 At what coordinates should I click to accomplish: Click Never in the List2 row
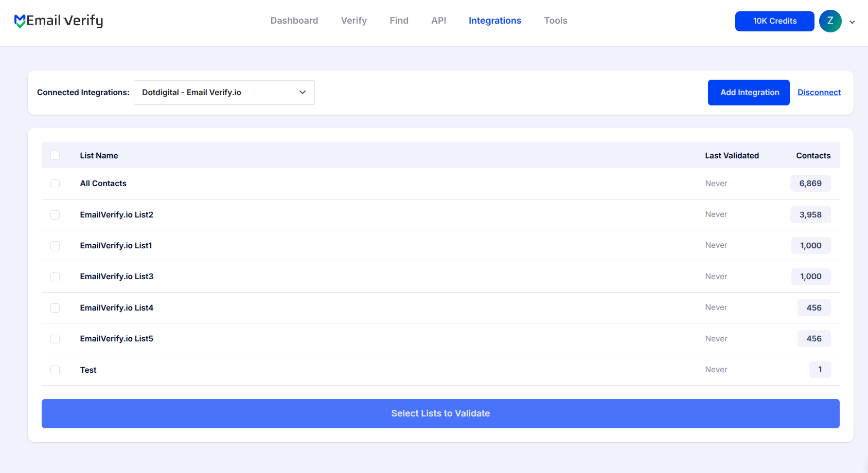pos(716,214)
